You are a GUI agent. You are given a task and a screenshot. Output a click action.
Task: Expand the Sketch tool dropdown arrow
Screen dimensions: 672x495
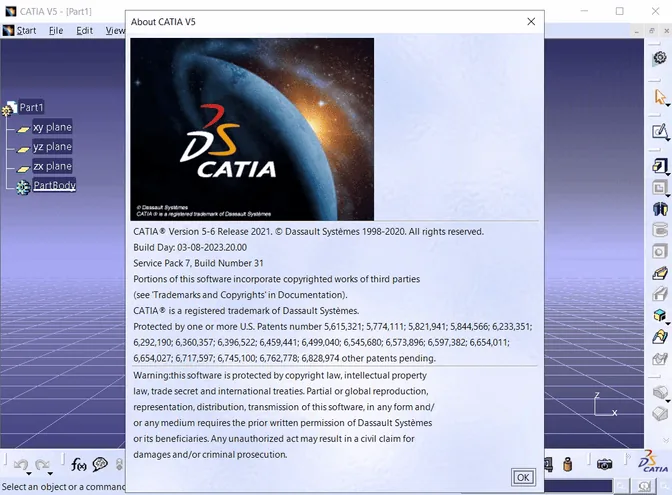(x=667, y=139)
